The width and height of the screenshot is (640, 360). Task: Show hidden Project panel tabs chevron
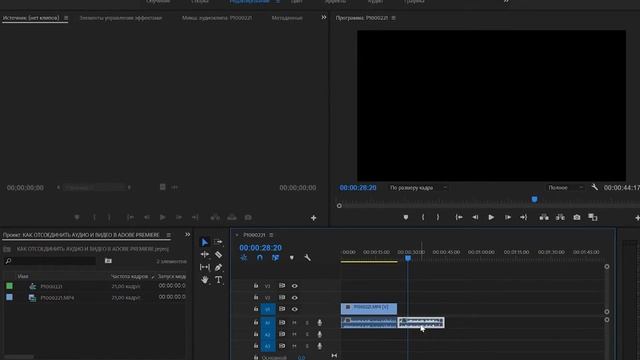click(187, 235)
